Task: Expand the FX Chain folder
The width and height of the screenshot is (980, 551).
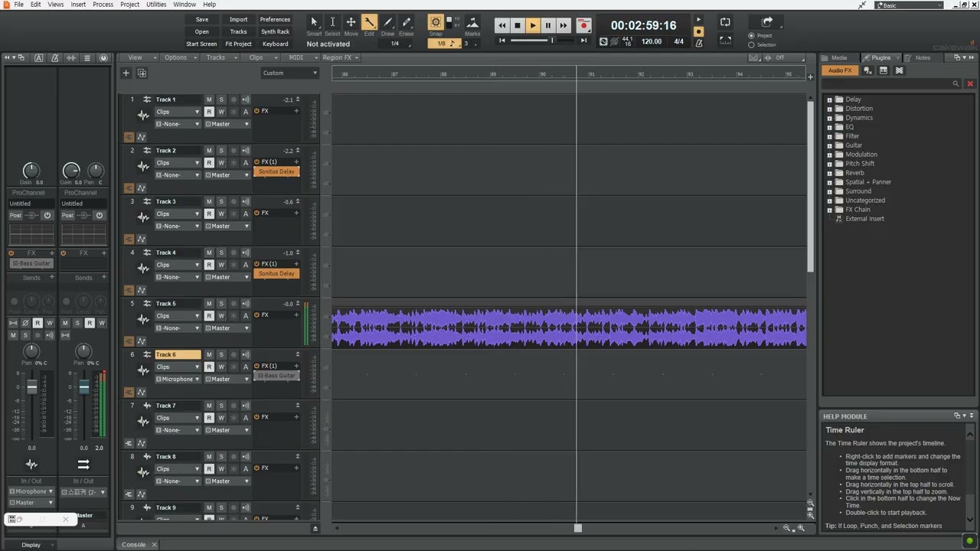Action: coord(829,210)
